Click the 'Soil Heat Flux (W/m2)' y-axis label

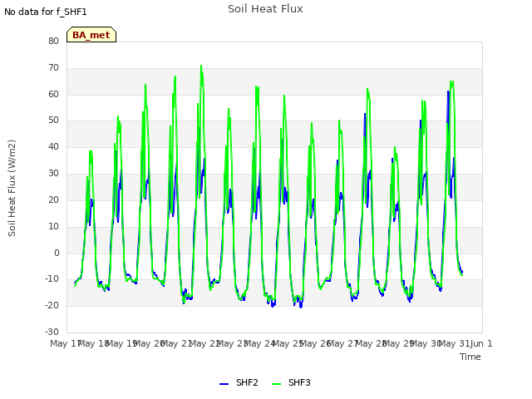point(12,188)
